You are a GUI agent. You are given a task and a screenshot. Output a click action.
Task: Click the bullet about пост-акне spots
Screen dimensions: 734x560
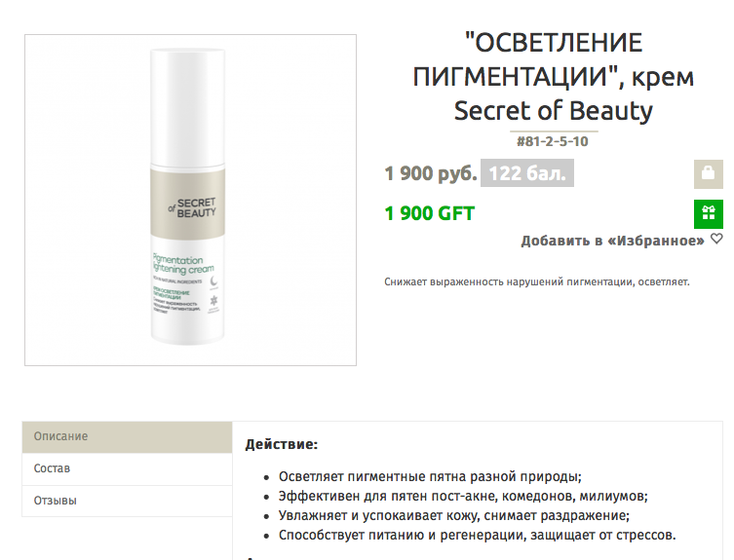(463, 496)
